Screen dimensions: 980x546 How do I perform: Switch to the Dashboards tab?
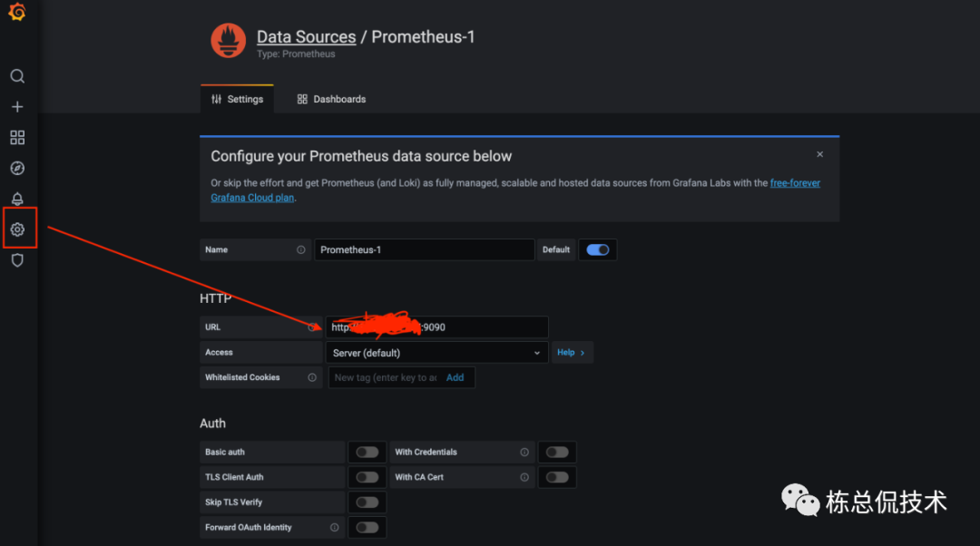(x=331, y=99)
